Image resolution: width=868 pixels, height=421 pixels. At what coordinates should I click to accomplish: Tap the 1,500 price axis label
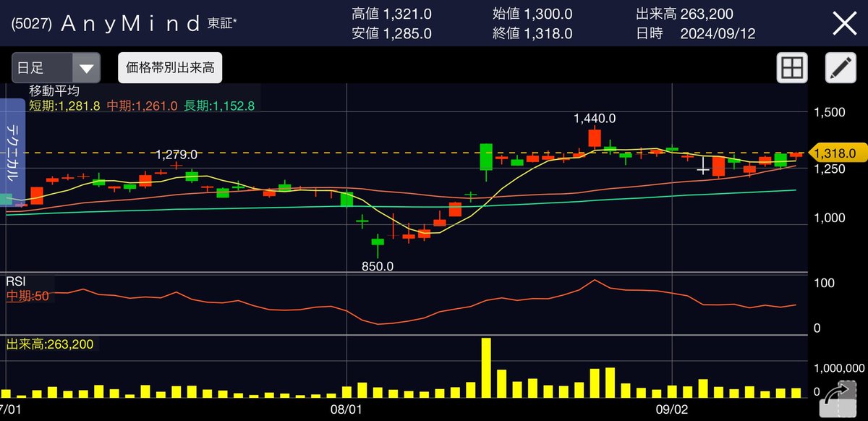point(829,112)
